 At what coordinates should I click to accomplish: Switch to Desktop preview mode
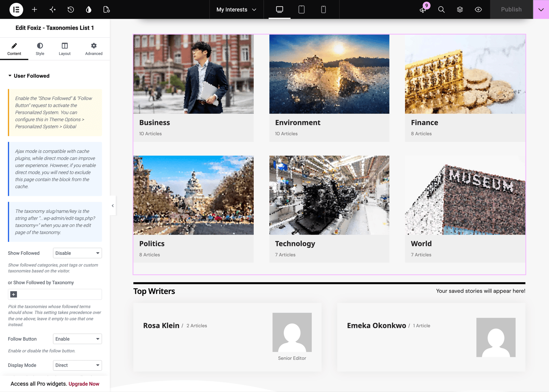(280, 10)
